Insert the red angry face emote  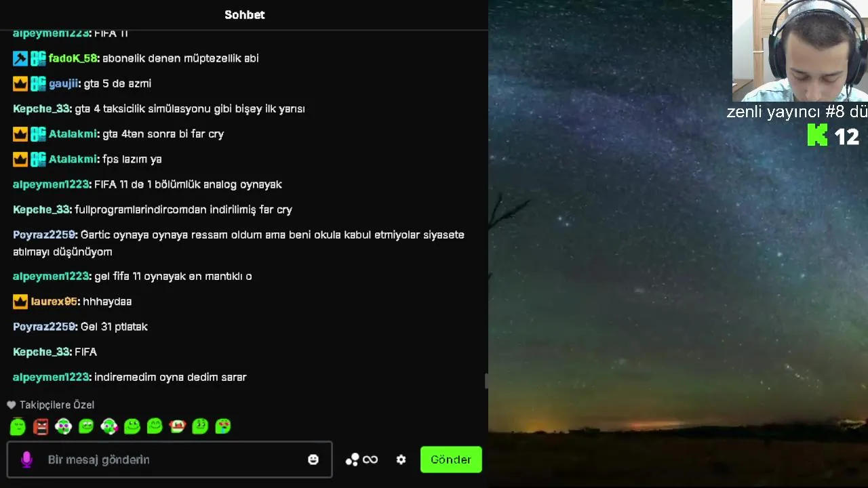click(x=41, y=426)
